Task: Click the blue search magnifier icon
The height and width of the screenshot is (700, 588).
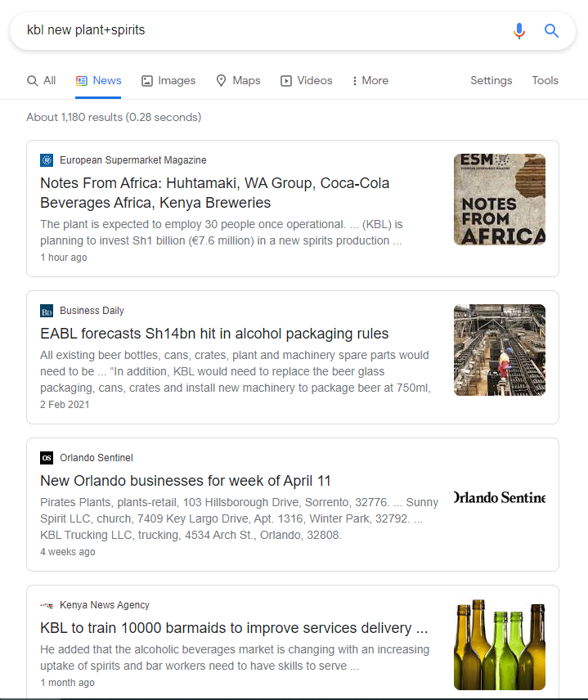Action: point(552,31)
